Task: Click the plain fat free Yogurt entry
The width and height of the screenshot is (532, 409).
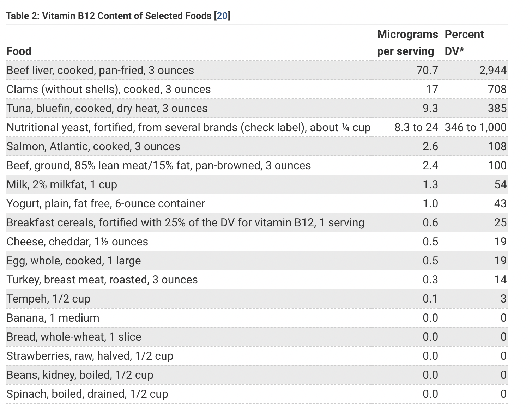Action: pyautogui.click(x=105, y=203)
